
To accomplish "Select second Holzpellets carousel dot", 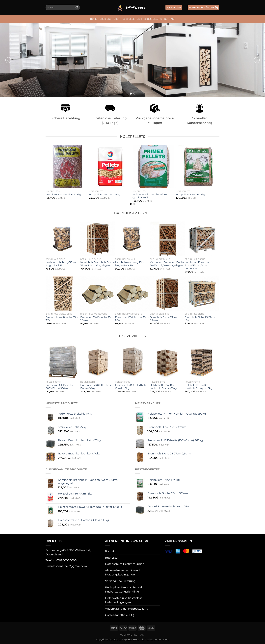I will click(134, 204).
